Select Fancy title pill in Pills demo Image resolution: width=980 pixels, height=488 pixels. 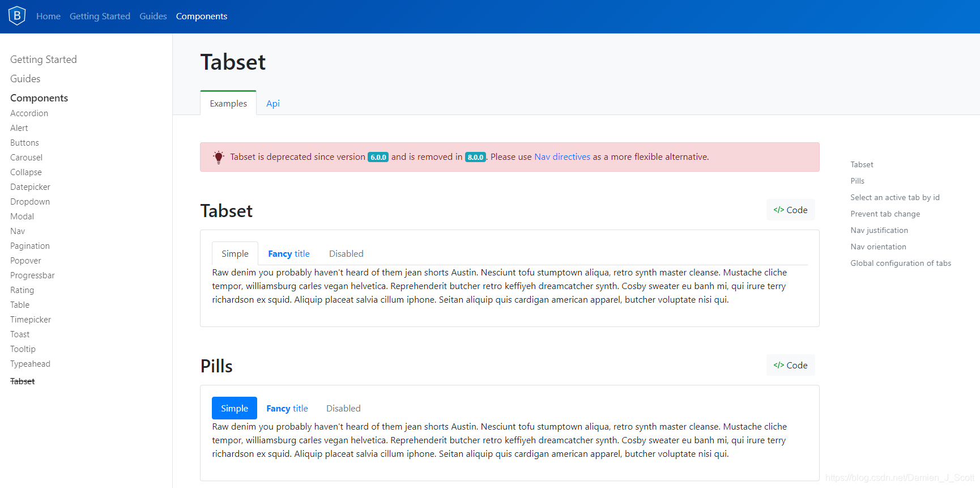click(287, 408)
